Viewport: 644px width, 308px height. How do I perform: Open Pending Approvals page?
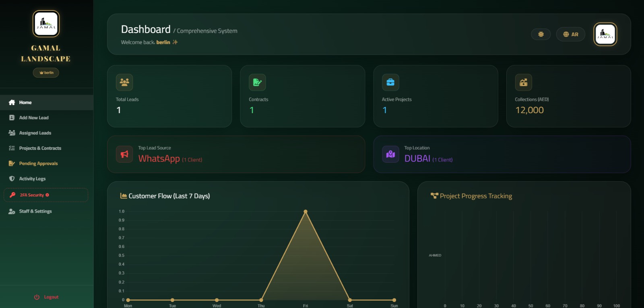tap(47, 163)
